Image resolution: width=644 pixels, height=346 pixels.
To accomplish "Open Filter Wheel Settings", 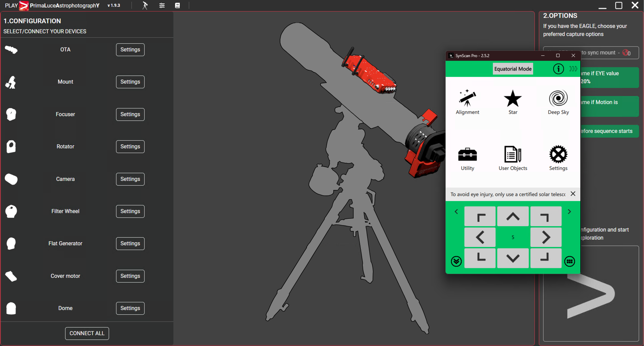I will [130, 211].
